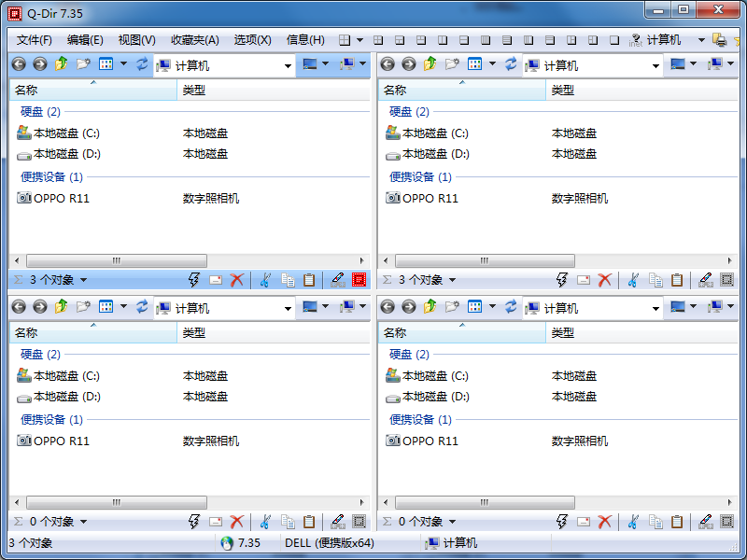Click scissors cut icon in top-right pane
The width and height of the screenshot is (747, 560).
[x=633, y=280]
